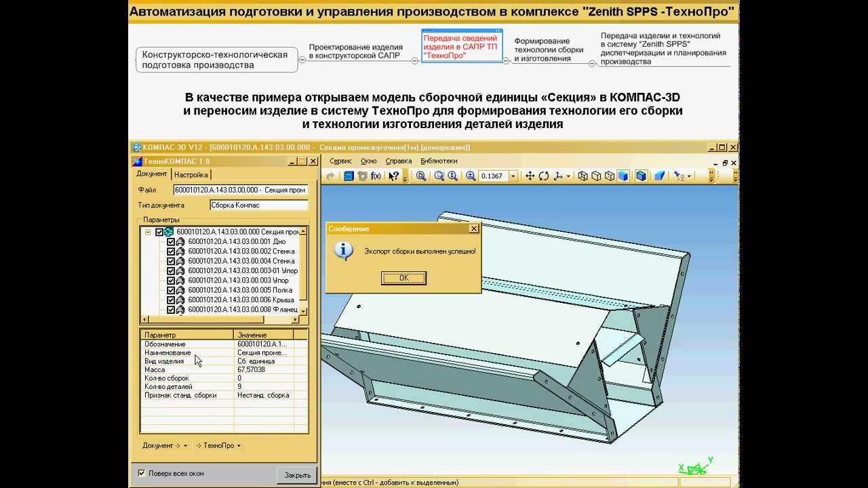Open the Справка menu
868x488 pixels.
click(x=399, y=161)
